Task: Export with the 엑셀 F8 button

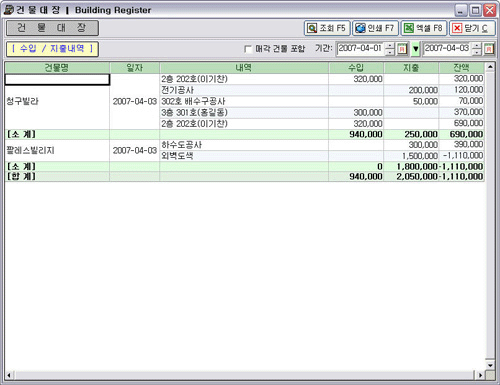Action: (x=424, y=28)
